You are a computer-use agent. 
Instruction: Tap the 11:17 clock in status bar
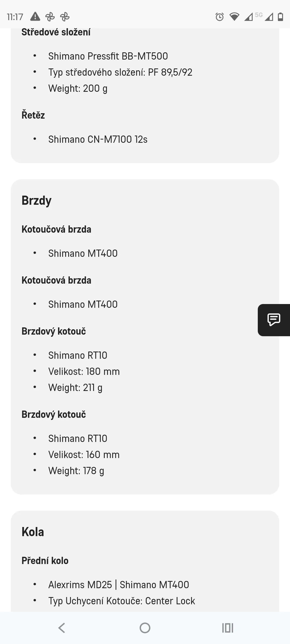[15, 17]
